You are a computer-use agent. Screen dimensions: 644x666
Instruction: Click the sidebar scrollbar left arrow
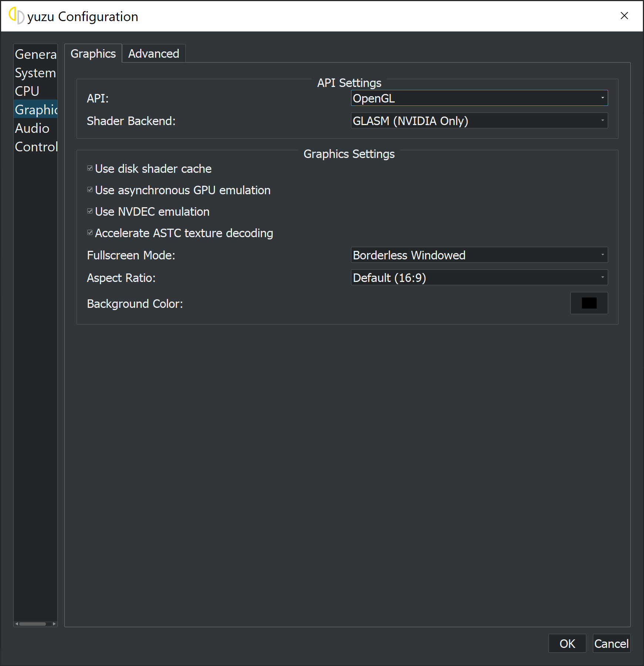click(x=17, y=624)
